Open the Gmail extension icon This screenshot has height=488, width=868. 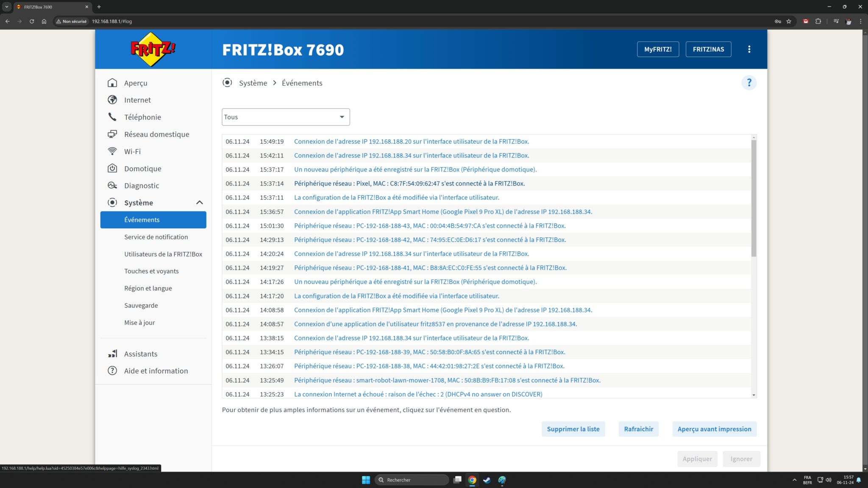pyautogui.click(x=806, y=21)
